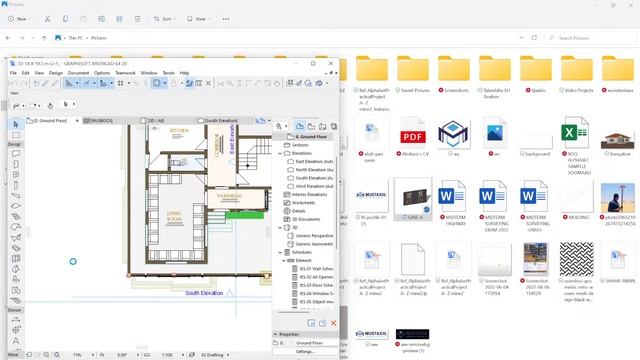Screen dimensions: 640x360
Task: Collapse the Element node under Schedules
Action: tap(284, 260)
